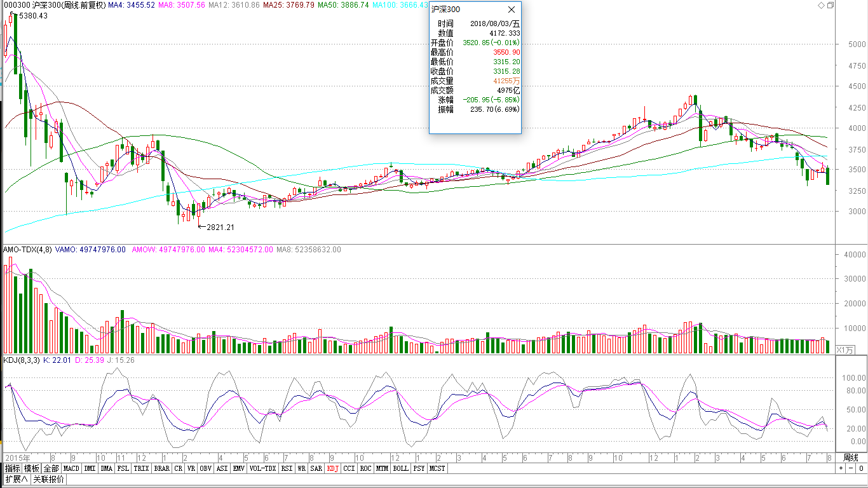
Task: Select the 指标 tab
Action: 12,469
